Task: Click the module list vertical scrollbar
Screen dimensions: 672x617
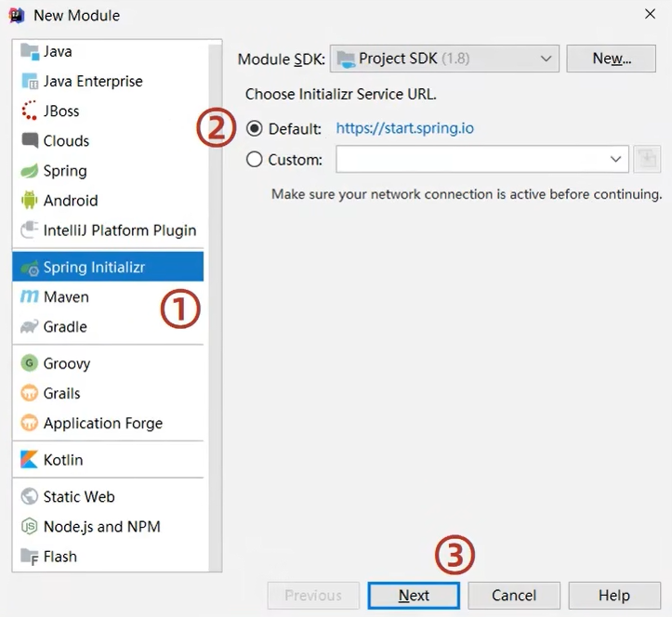Action: (x=215, y=306)
